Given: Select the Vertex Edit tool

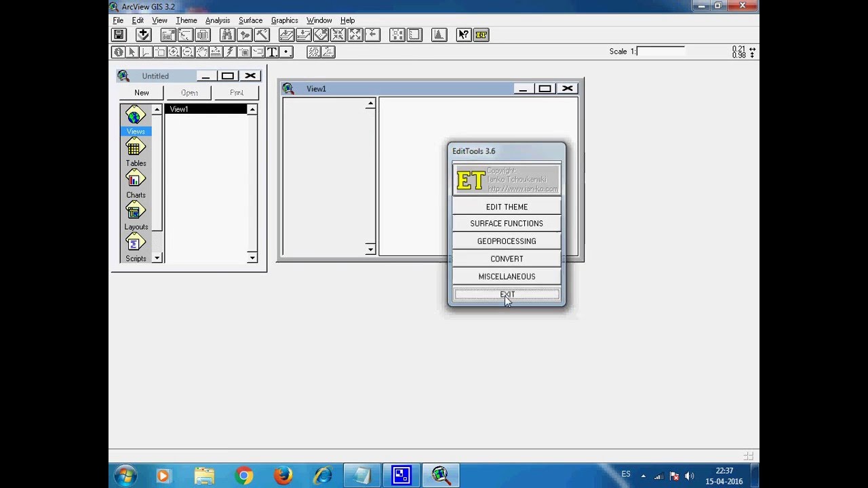Looking at the screenshot, I should pos(146,52).
